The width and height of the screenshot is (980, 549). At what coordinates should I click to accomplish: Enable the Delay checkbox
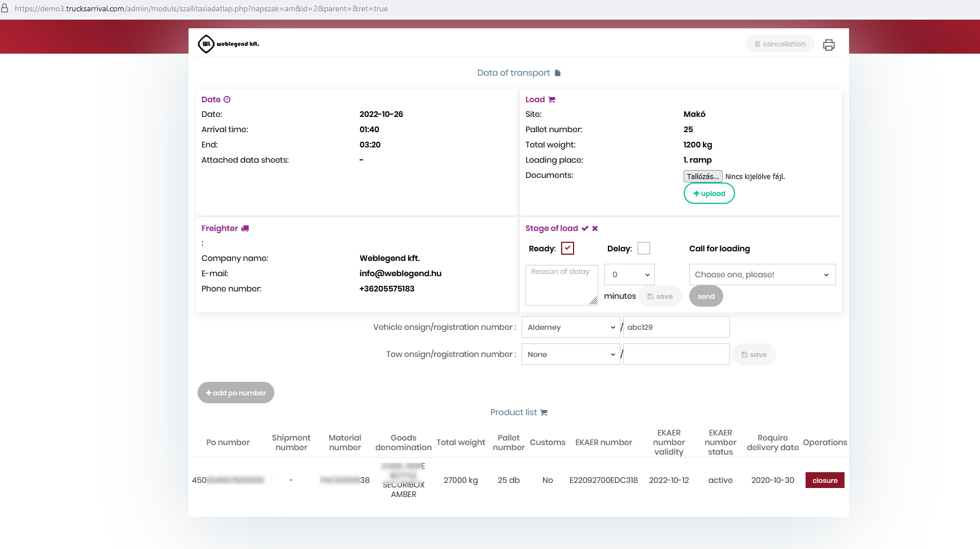[644, 249]
